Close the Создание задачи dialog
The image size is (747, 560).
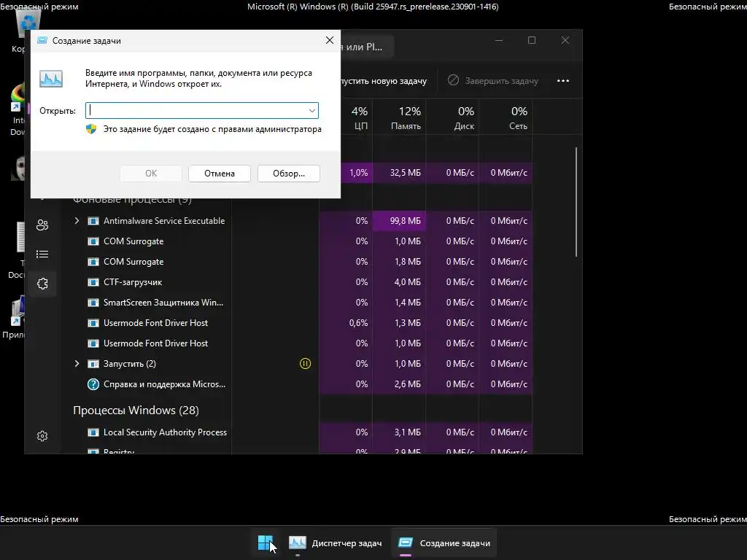point(330,41)
